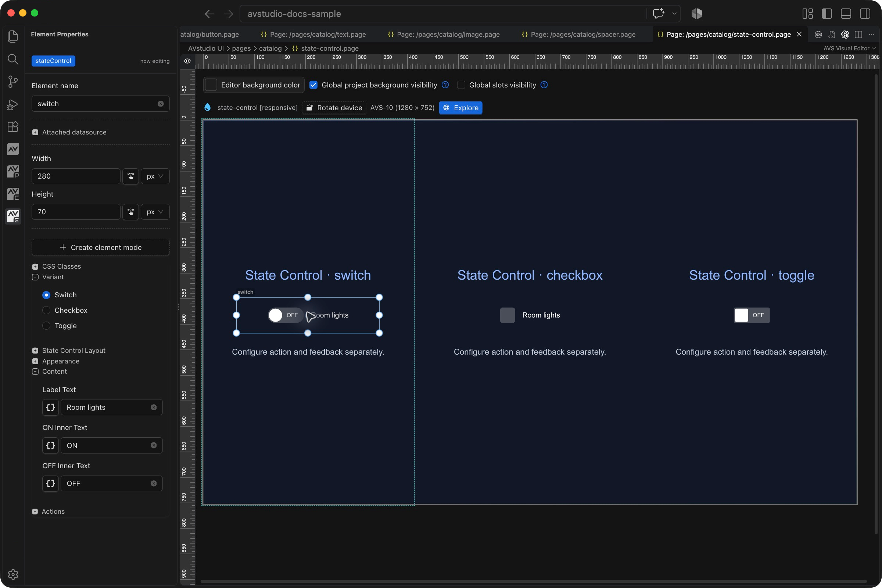The height and width of the screenshot is (588, 882).
Task: Open the AVS P panel icon
Action: [x=13, y=171]
